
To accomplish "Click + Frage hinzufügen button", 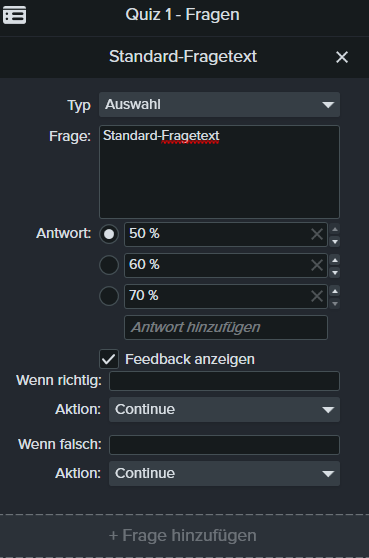I will pyautogui.click(x=183, y=536).
